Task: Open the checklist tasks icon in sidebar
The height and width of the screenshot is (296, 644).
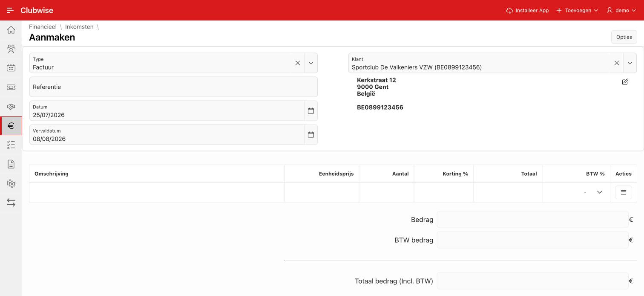Action: (x=11, y=145)
